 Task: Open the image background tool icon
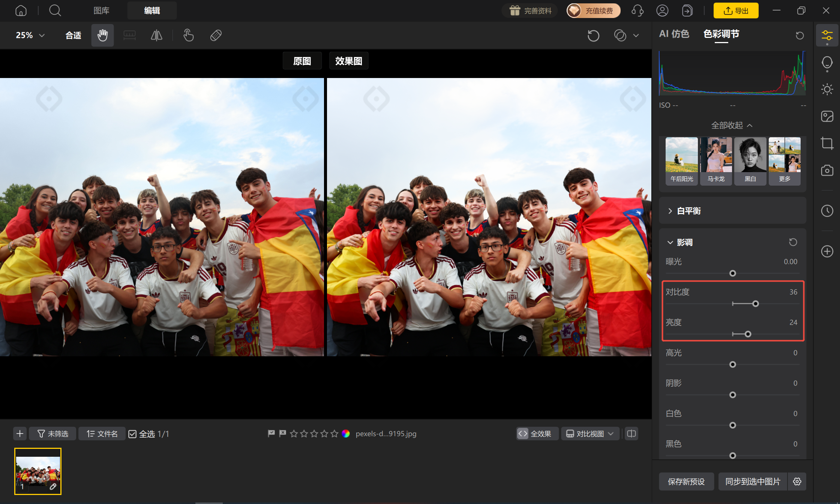point(827,116)
